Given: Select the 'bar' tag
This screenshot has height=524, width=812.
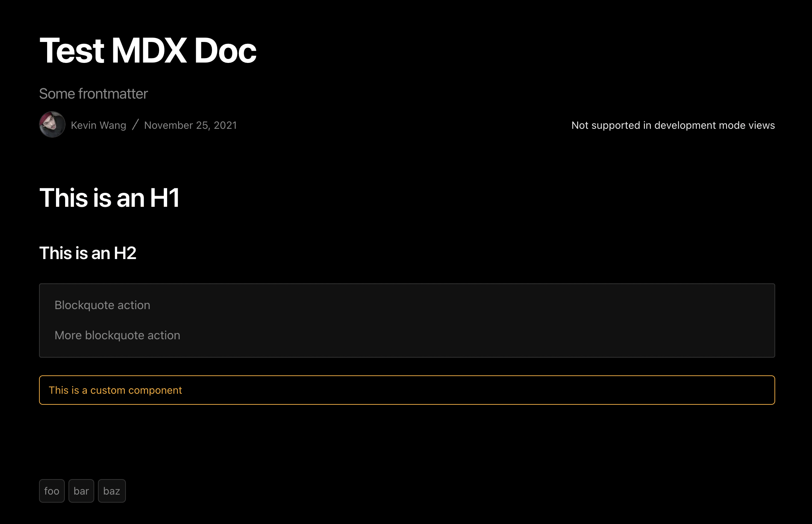Looking at the screenshot, I should [x=81, y=491].
